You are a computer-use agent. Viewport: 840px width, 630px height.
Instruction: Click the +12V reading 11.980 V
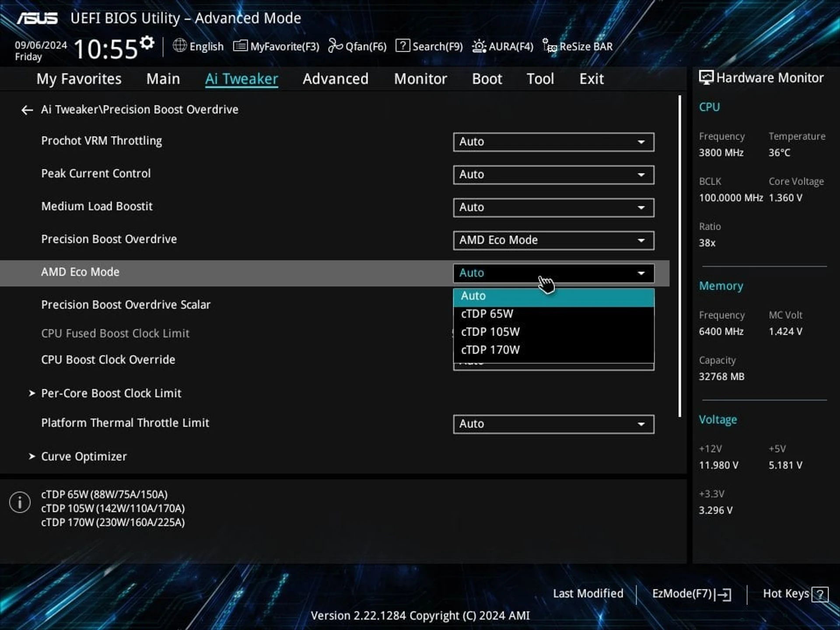pyautogui.click(x=718, y=465)
